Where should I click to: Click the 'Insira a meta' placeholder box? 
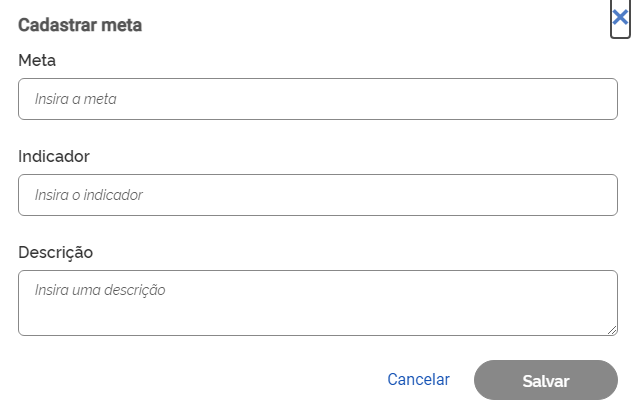tap(318, 99)
